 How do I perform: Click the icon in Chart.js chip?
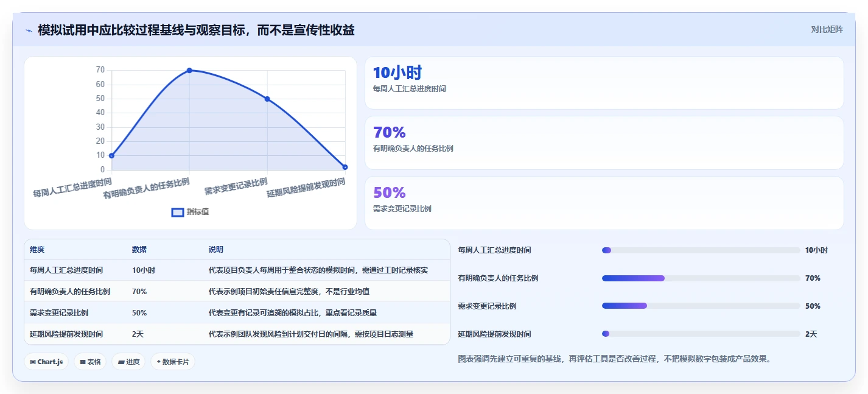tap(33, 362)
